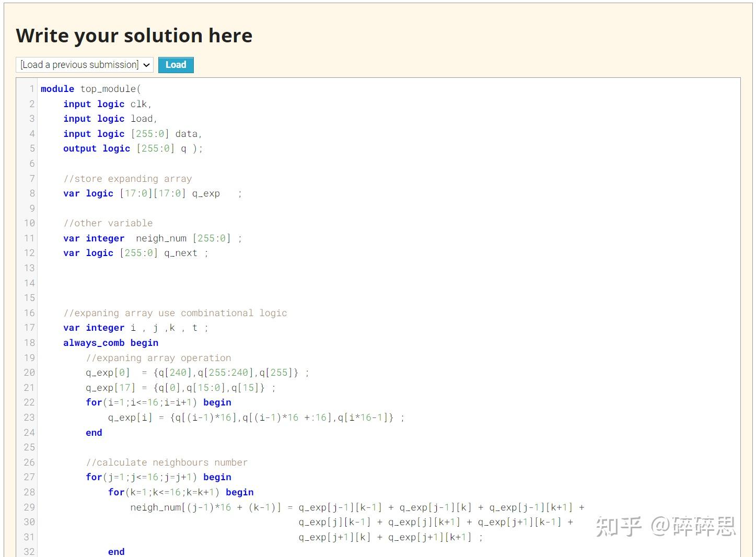Click the Load button
The width and height of the screenshot is (756, 557).
pyautogui.click(x=176, y=65)
